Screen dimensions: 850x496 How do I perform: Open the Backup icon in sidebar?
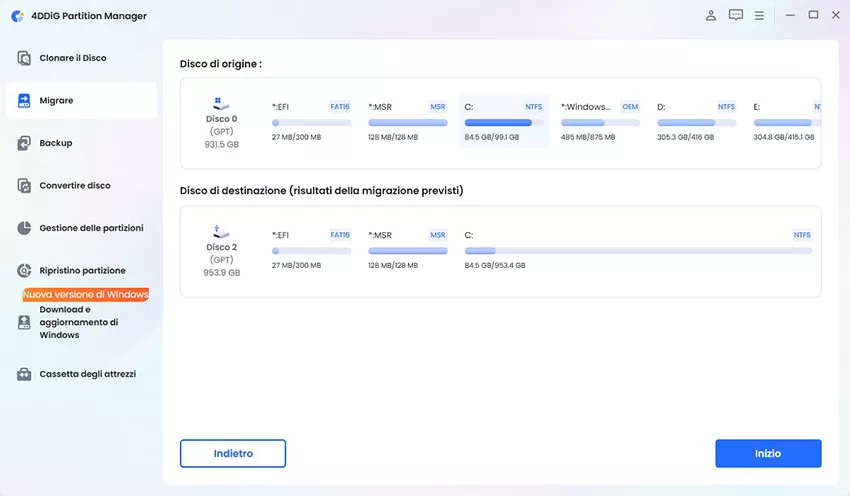[24, 143]
